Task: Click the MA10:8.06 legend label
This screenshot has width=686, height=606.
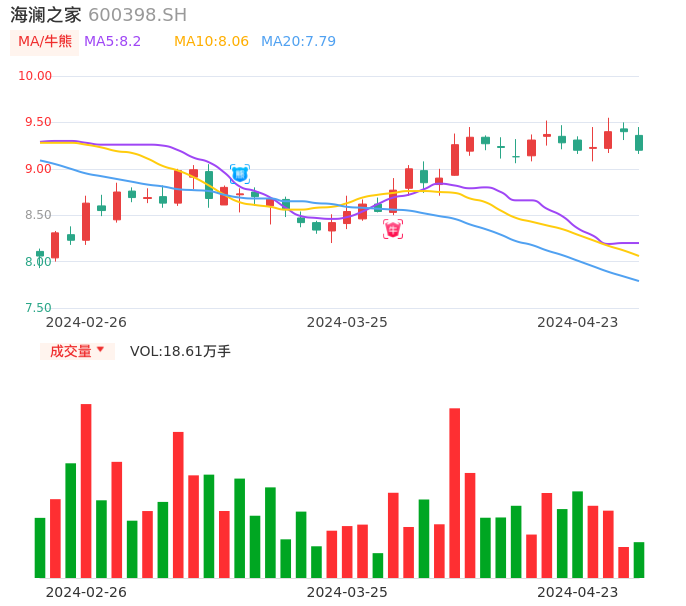Action: coord(211,42)
